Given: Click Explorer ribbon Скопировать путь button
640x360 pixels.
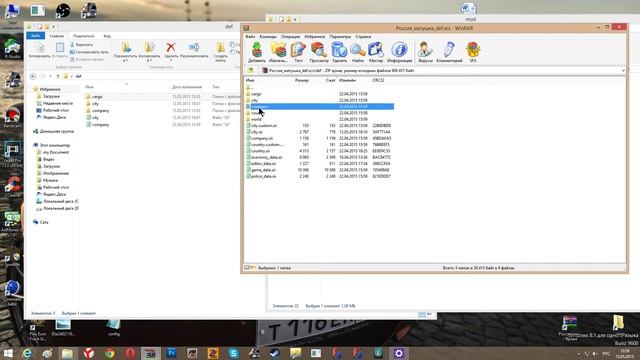Looking at the screenshot, I should (x=89, y=52).
